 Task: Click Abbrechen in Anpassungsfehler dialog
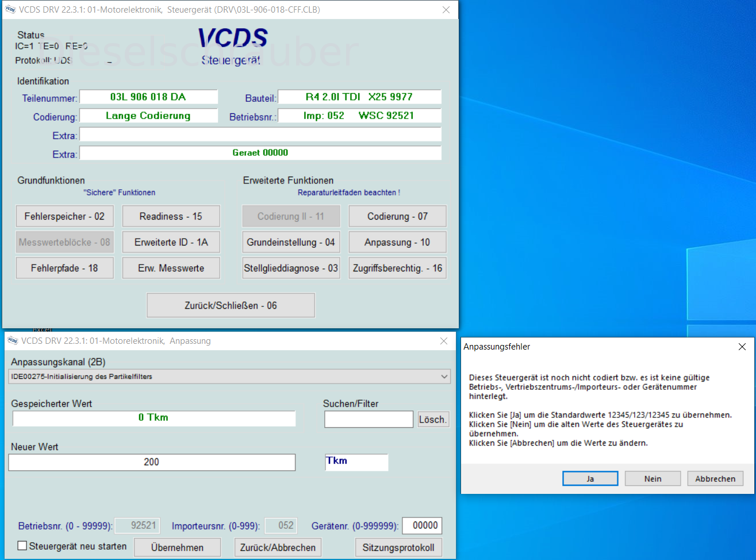715,478
